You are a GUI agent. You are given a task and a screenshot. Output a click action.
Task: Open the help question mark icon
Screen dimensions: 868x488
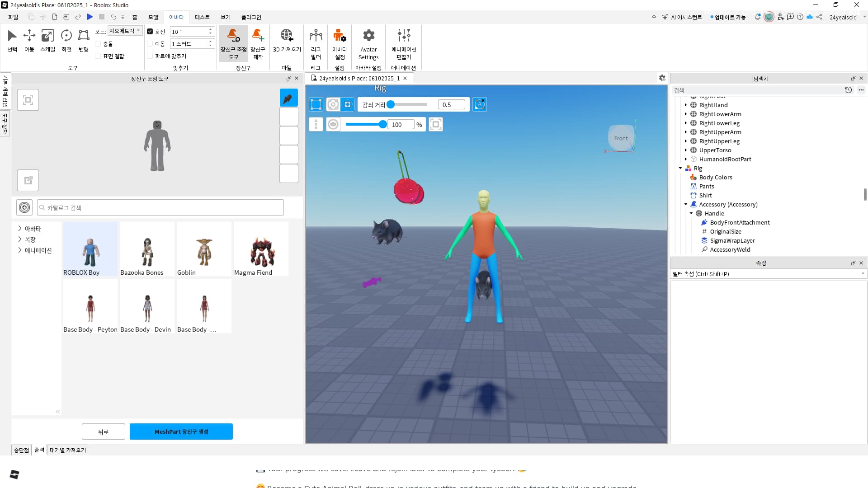pyautogui.click(x=800, y=17)
